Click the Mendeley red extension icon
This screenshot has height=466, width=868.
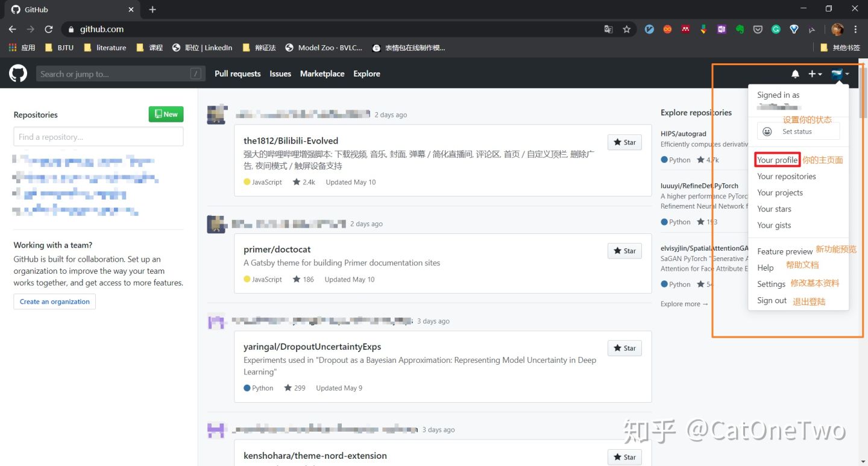pyautogui.click(x=685, y=29)
